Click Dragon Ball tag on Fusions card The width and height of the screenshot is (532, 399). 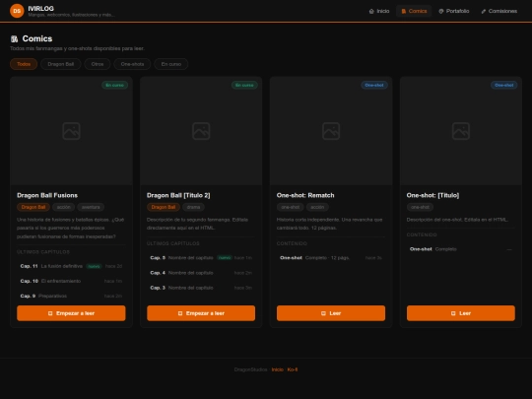click(x=33, y=207)
